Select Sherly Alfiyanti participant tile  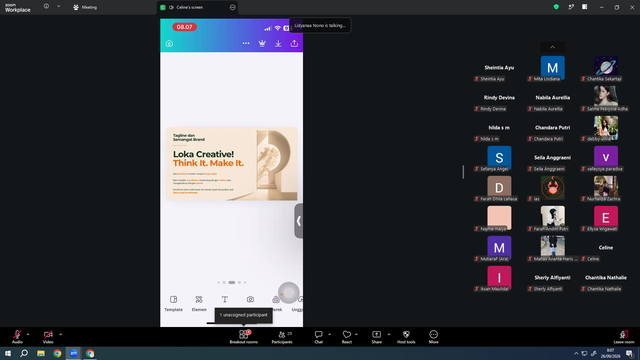tap(552, 278)
